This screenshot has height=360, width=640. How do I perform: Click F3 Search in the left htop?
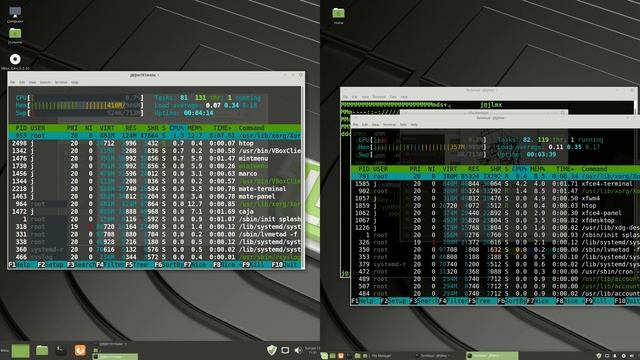(x=81, y=265)
